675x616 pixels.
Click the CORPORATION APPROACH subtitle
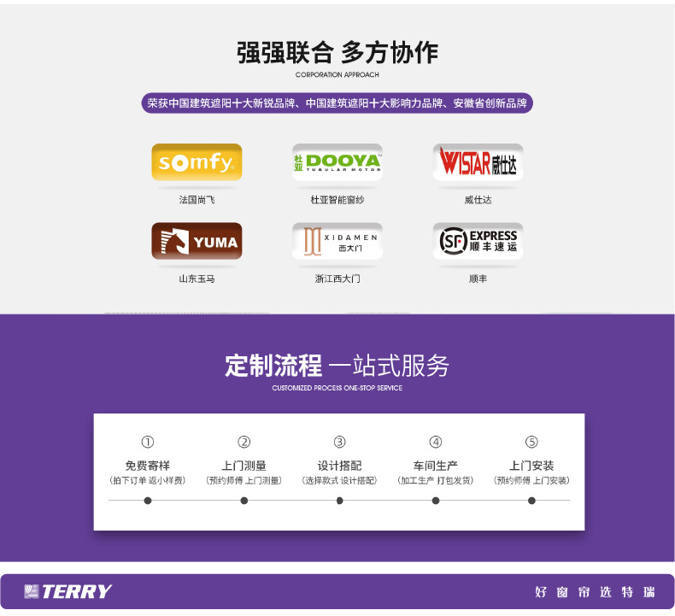337,74
